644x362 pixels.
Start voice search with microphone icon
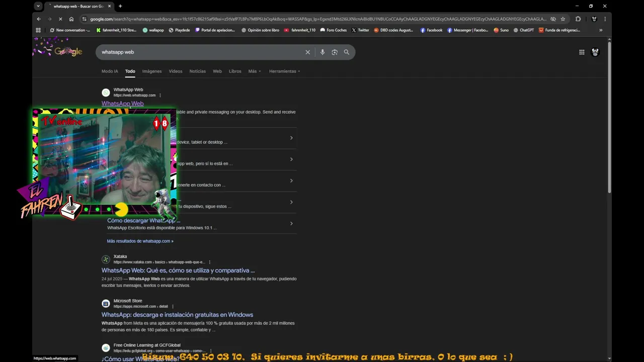click(323, 52)
